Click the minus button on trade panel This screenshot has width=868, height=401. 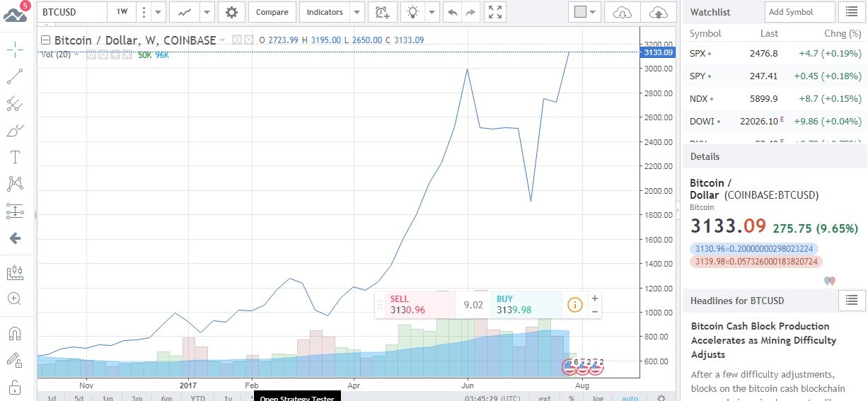(x=595, y=311)
